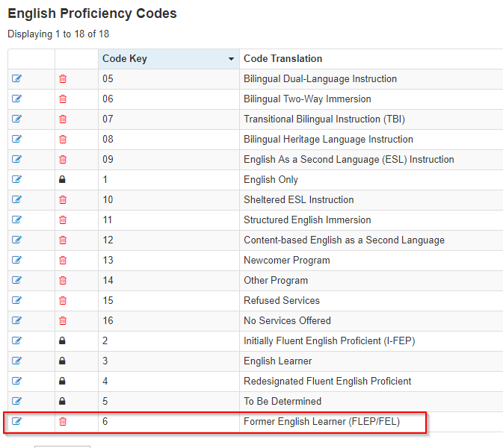Click lock icon on English Only row
Screen dimensions: 503x448
63,179
